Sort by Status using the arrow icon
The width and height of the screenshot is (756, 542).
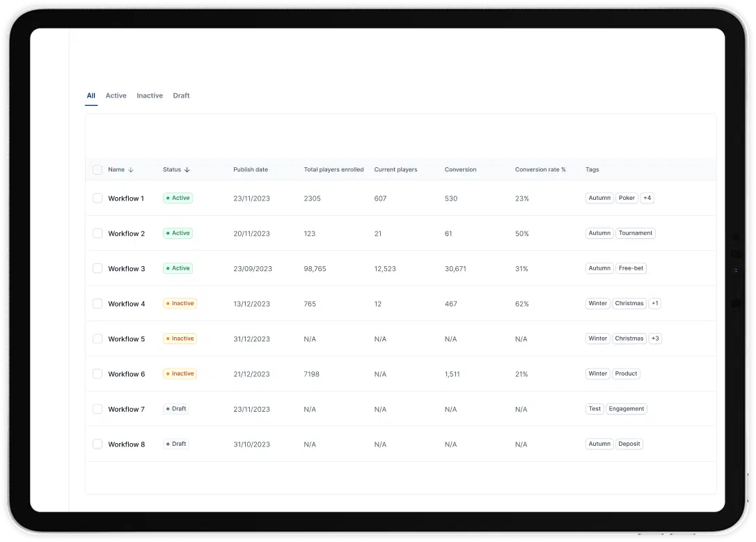click(187, 170)
